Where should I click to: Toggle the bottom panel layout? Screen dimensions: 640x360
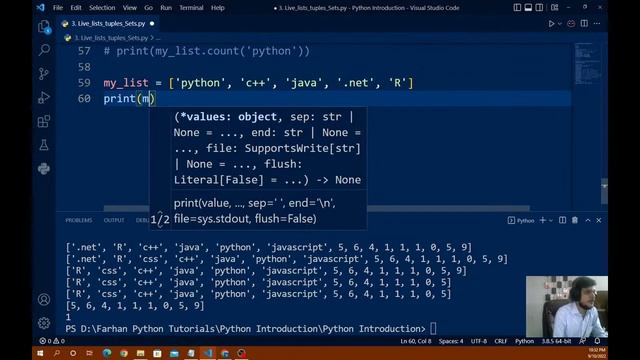[x=528, y=7]
